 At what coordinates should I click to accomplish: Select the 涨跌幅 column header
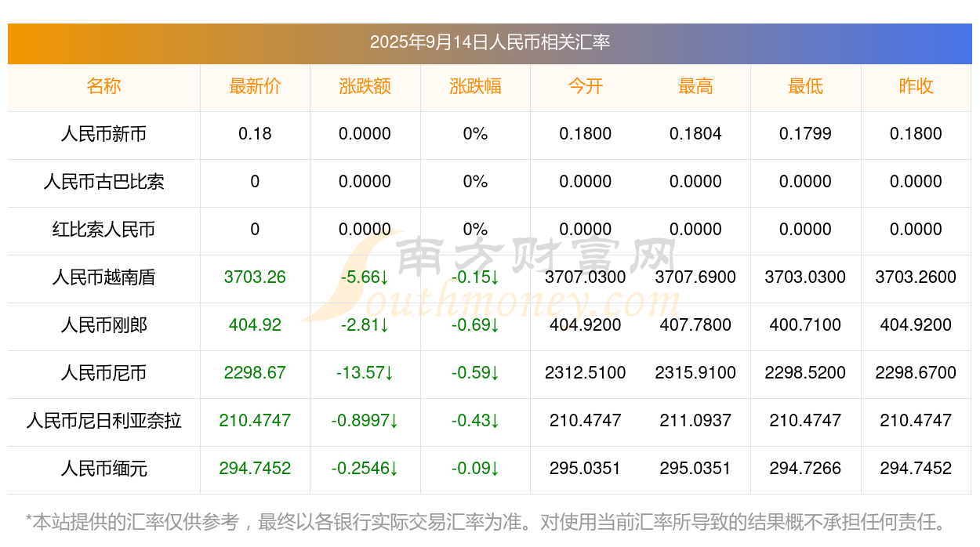pyautogui.click(x=475, y=86)
